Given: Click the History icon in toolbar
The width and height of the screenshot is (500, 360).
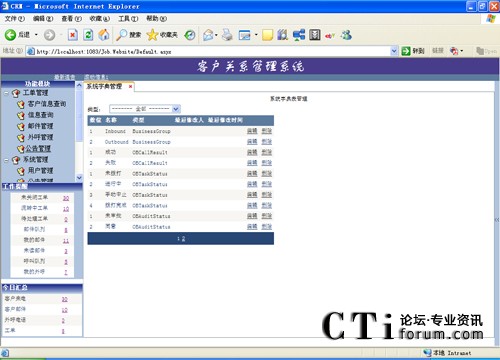Looking at the screenshot, I should (x=190, y=35).
